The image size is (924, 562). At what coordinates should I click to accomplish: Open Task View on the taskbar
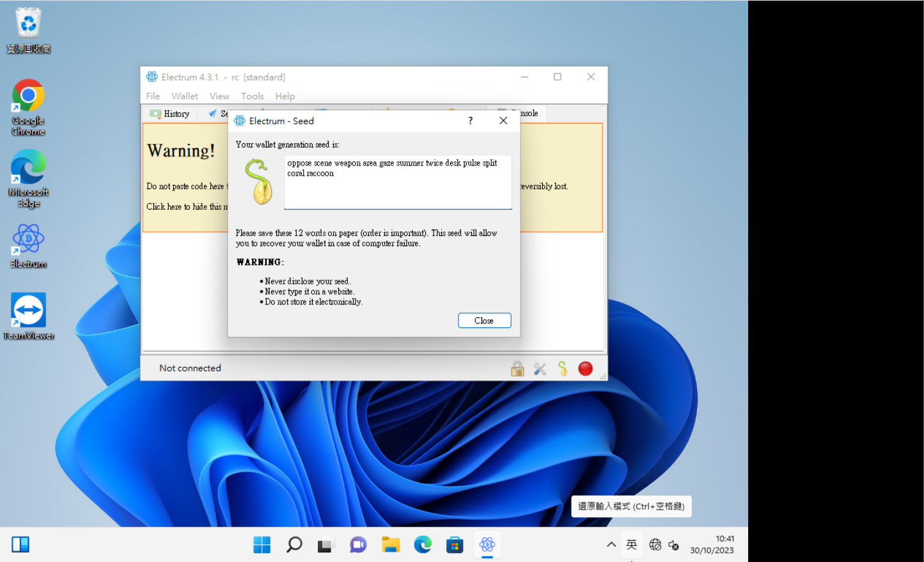coord(326,545)
